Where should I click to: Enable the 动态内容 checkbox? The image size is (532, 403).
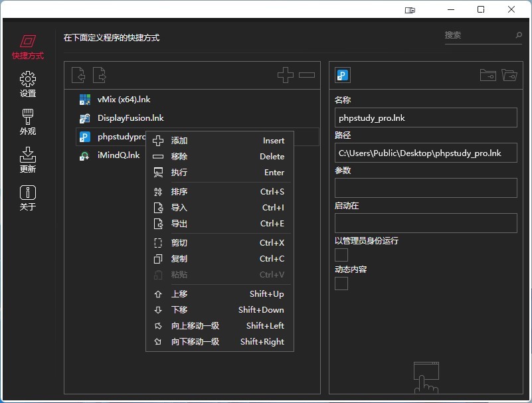point(341,283)
